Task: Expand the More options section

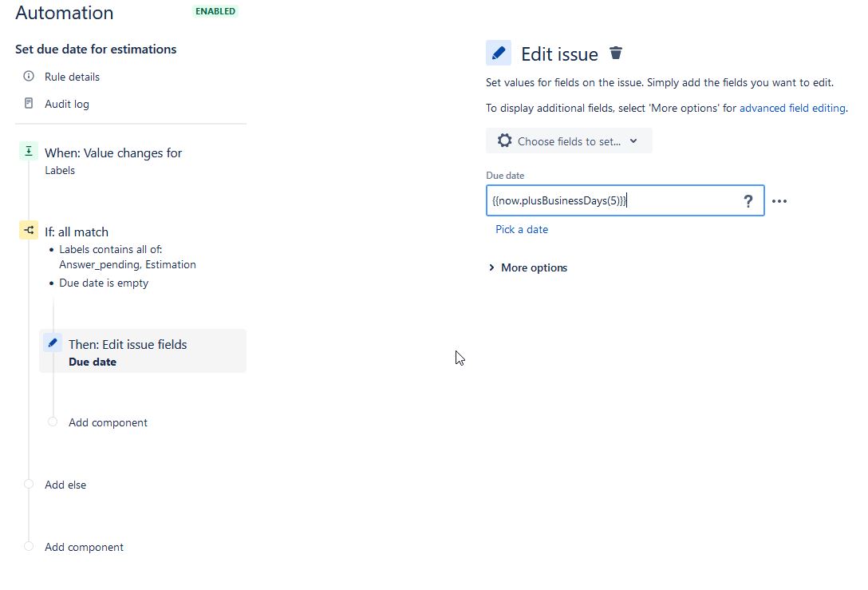Action: click(x=528, y=267)
